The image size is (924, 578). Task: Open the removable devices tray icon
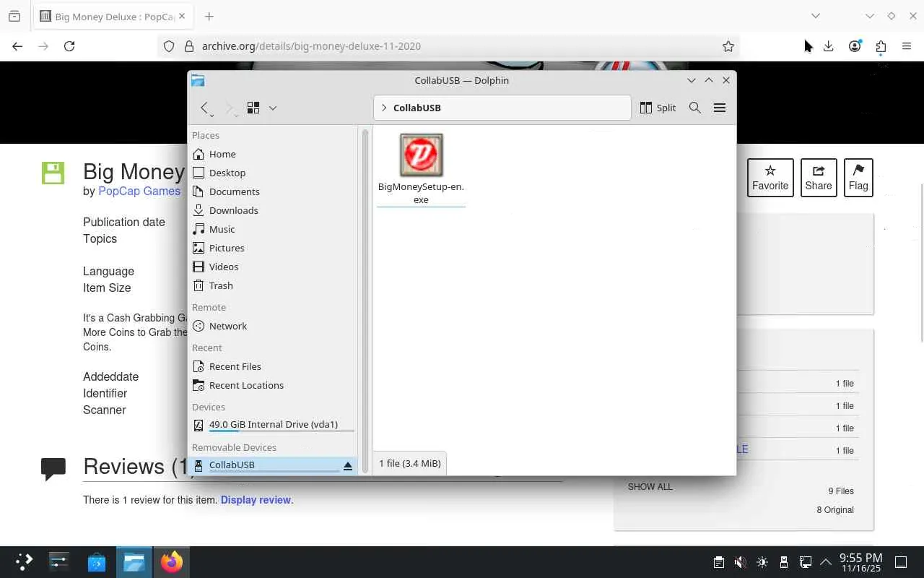point(784,562)
